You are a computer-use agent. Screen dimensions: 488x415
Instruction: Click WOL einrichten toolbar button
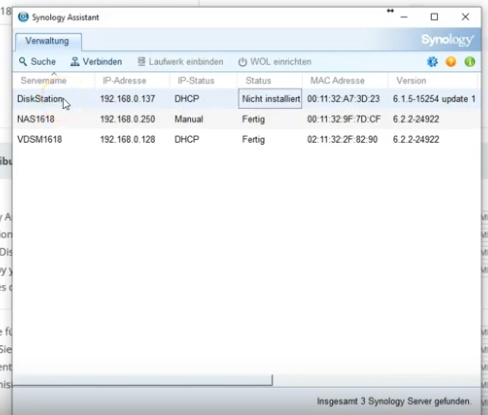tap(275, 62)
